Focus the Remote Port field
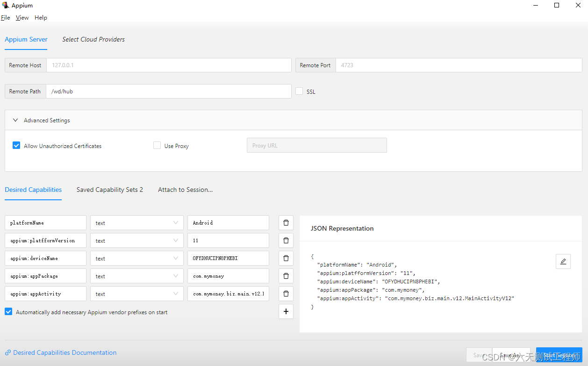This screenshot has height=366, width=588. (x=459, y=65)
